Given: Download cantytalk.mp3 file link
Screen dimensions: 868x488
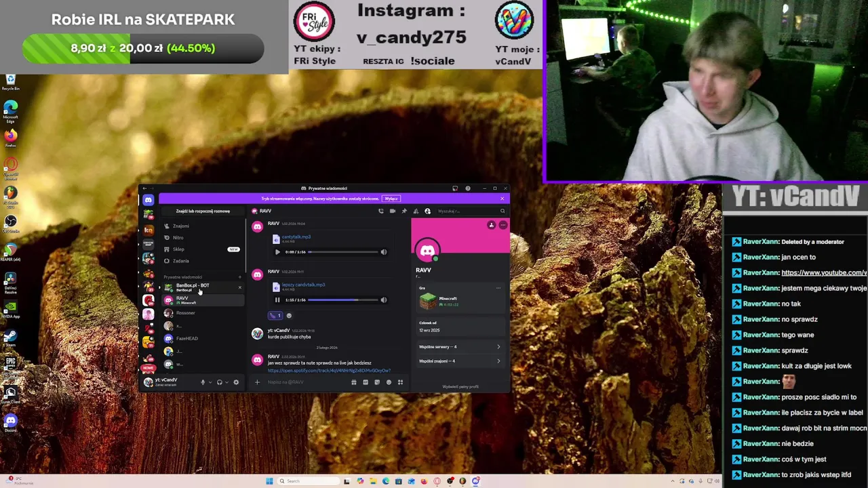Looking at the screenshot, I should click(x=296, y=237).
